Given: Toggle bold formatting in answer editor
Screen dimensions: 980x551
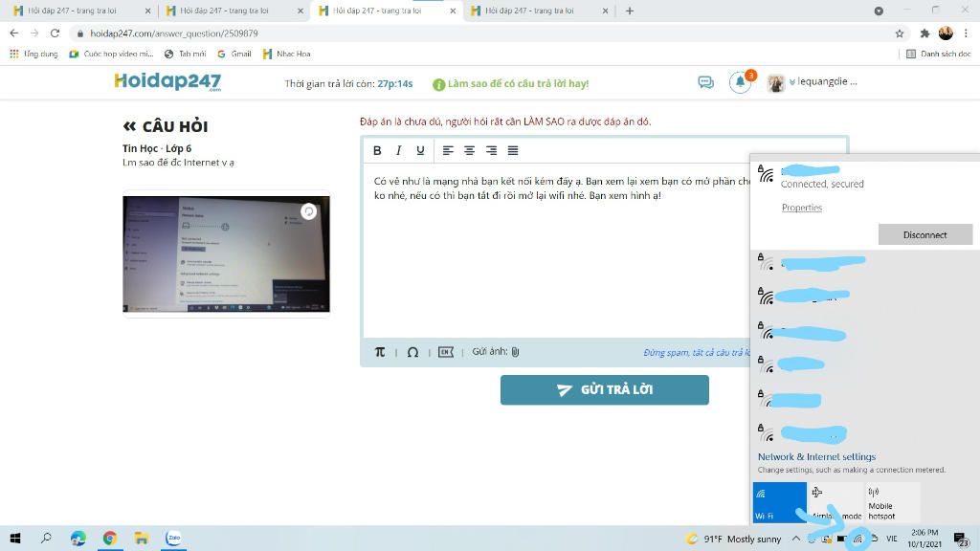Looking at the screenshot, I should pyautogui.click(x=377, y=150).
